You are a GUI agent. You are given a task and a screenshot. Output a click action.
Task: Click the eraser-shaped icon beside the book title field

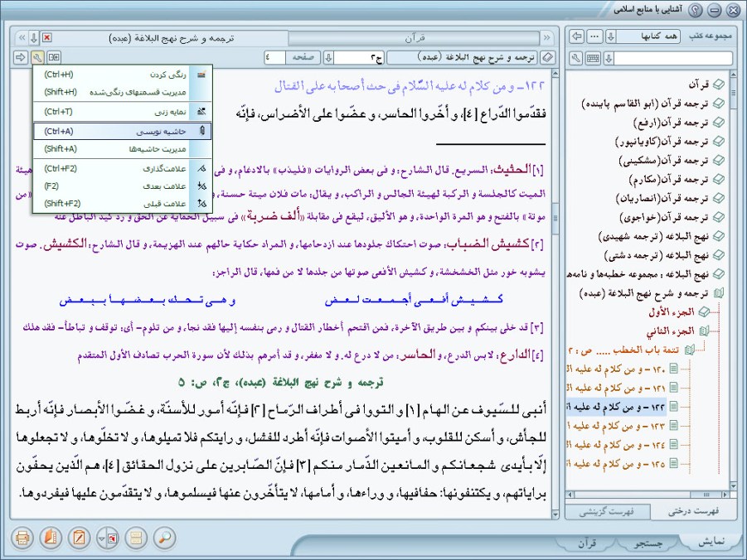[x=548, y=58]
